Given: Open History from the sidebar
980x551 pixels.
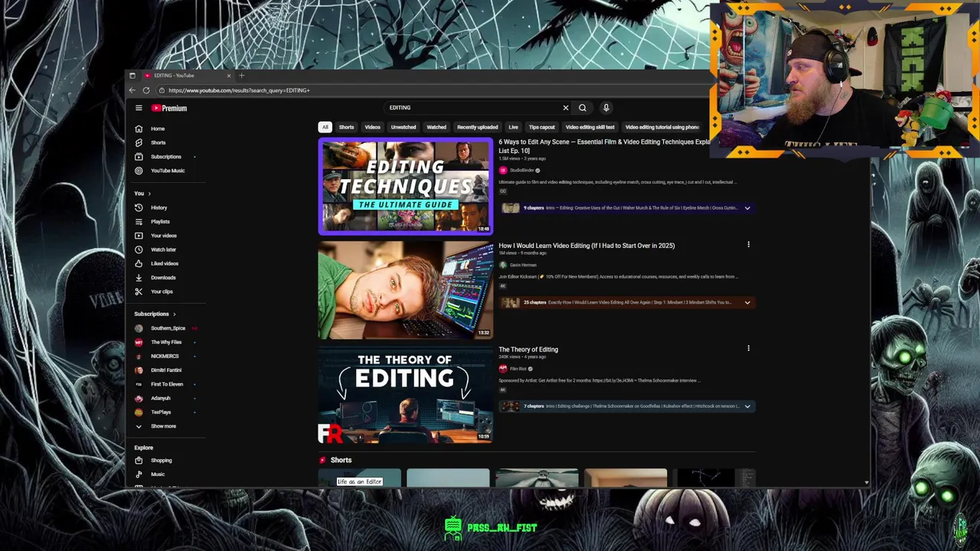Looking at the screenshot, I should coord(158,207).
